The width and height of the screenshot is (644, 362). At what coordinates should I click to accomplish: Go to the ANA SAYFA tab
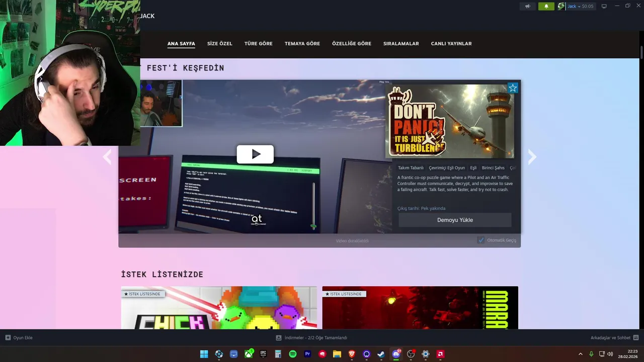(181, 44)
